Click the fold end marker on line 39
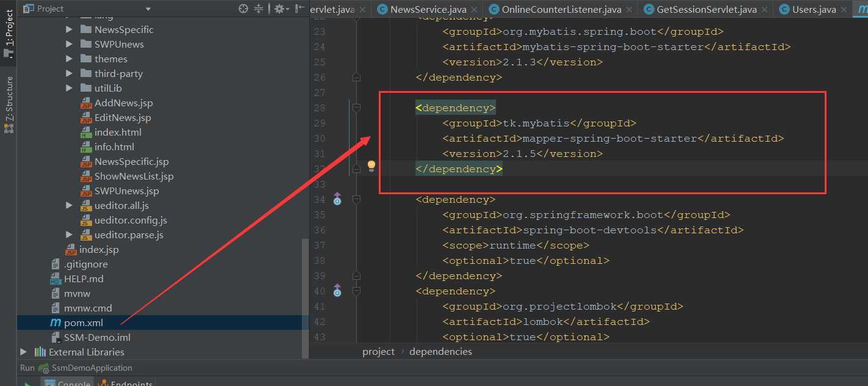The height and width of the screenshot is (386, 868). 357,275
